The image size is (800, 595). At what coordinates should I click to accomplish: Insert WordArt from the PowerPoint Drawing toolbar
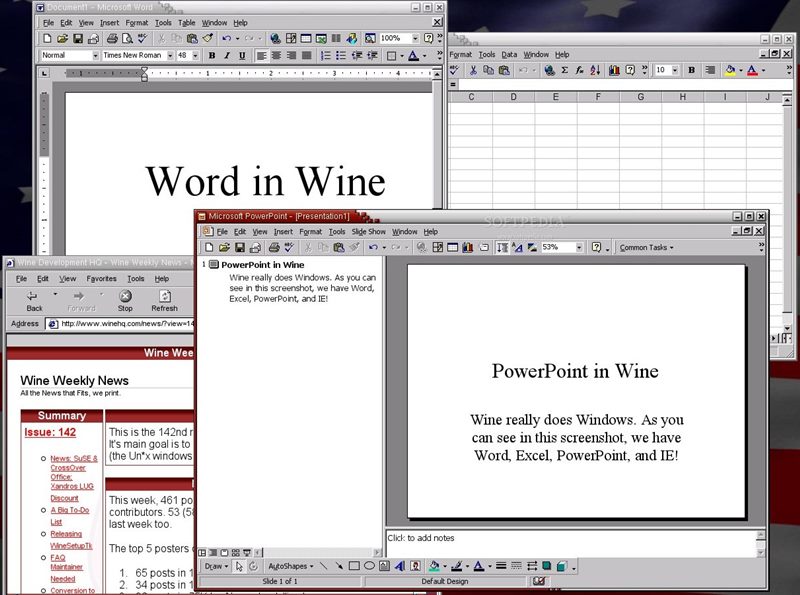[x=398, y=565]
